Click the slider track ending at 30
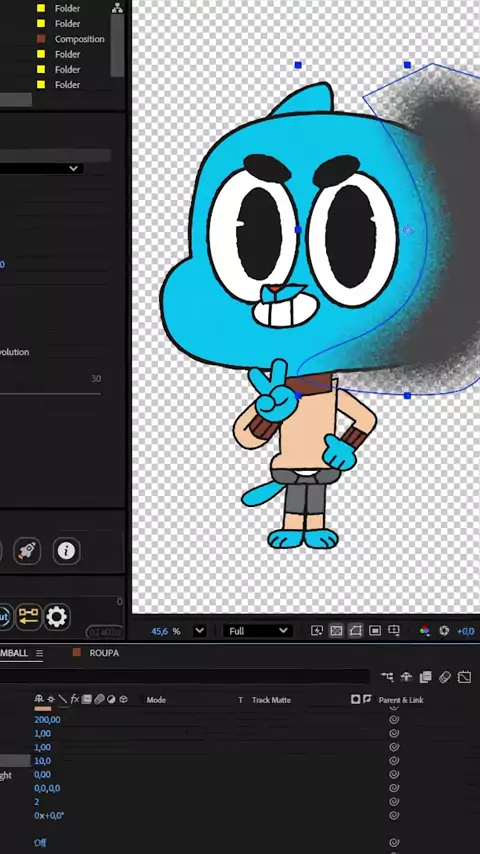Viewport: 480px width, 854px height. pyautogui.click(x=50, y=393)
